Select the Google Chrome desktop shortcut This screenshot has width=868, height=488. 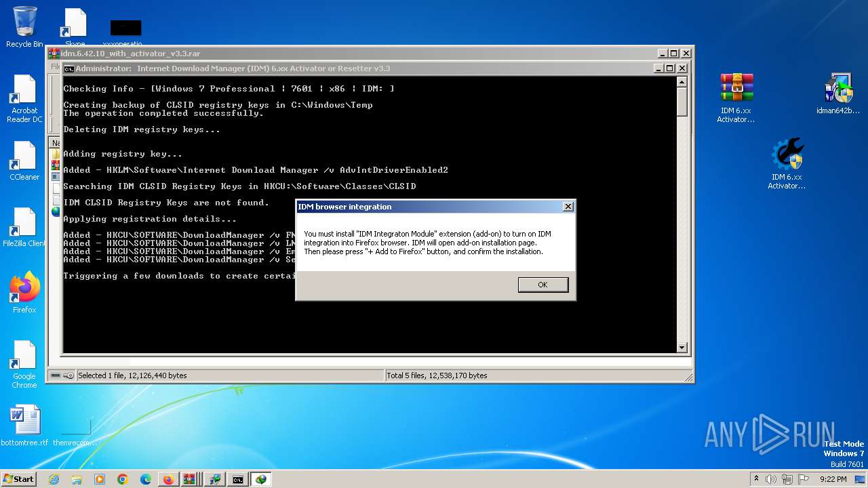point(24,365)
